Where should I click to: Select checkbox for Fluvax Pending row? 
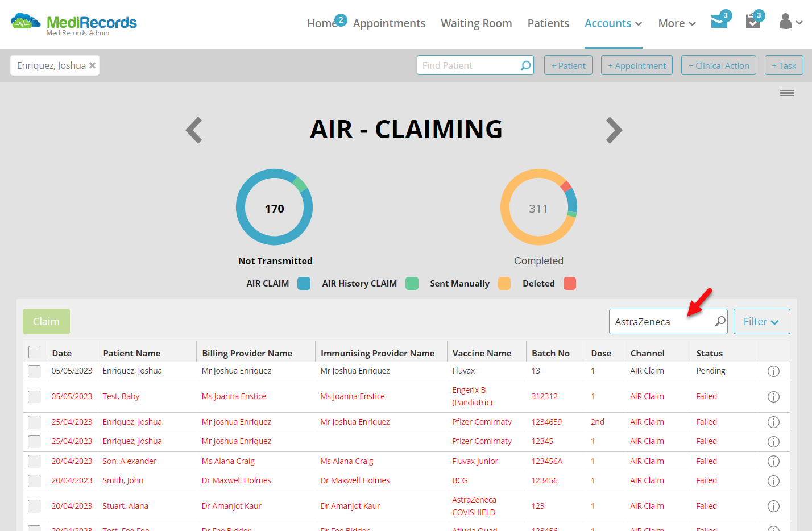pos(35,371)
